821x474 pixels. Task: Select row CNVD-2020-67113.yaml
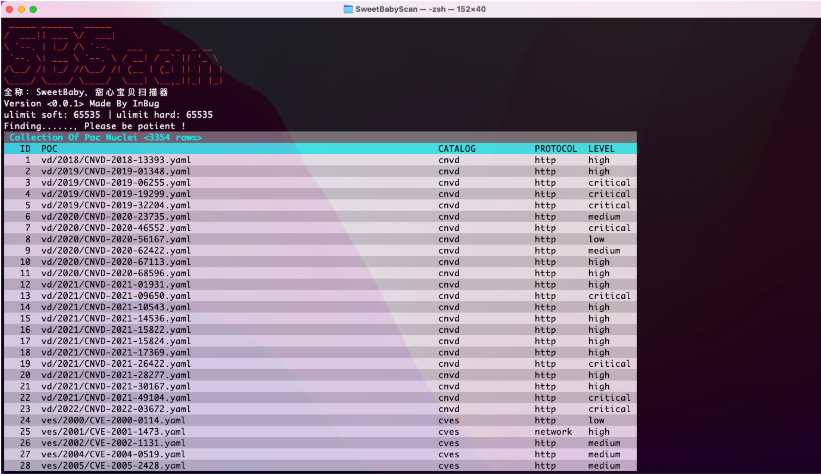point(320,262)
